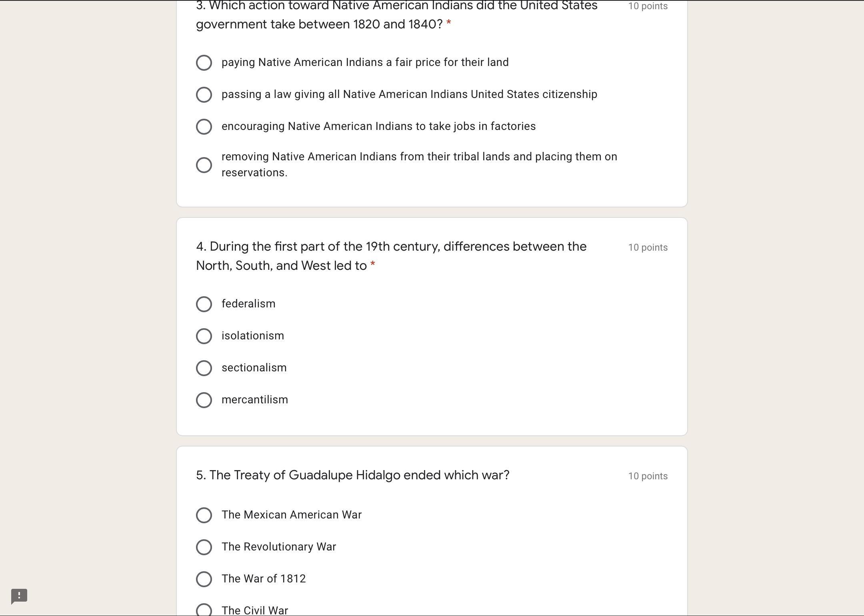Image resolution: width=864 pixels, height=616 pixels.
Task: Select 'paying Native American Indians a fair price' option
Action: 204,63
